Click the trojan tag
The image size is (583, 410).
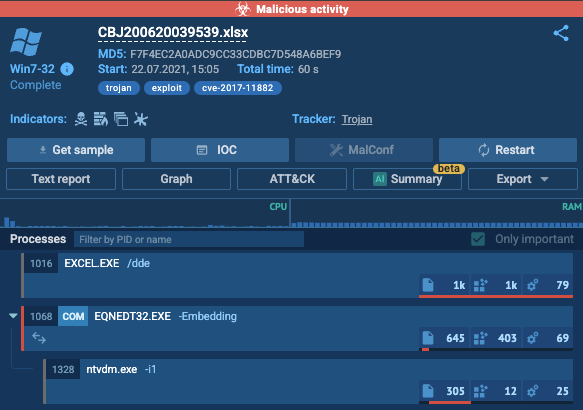click(119, 88)
